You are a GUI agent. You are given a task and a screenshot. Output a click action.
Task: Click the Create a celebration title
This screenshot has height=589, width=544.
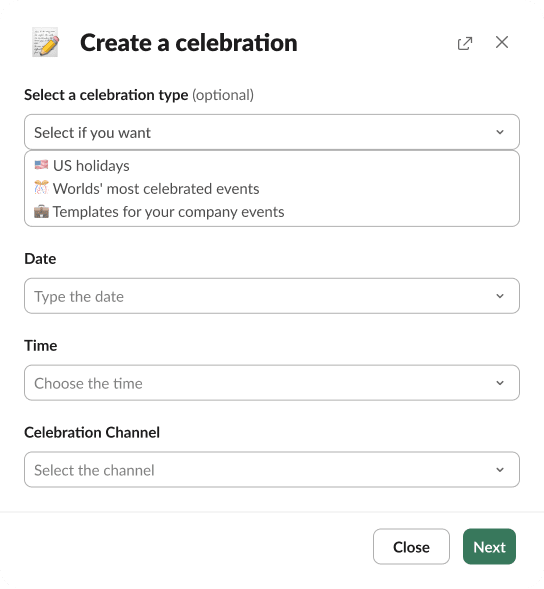[x=189, y=42]
